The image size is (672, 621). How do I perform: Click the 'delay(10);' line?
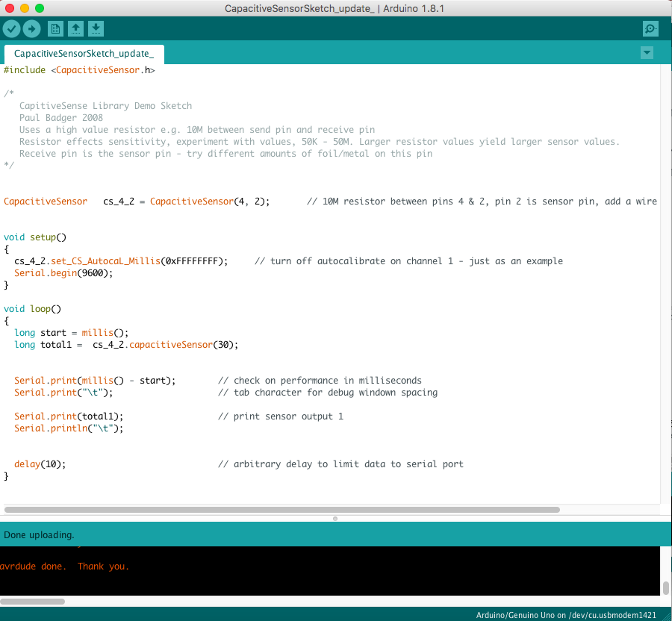point(40,464)
